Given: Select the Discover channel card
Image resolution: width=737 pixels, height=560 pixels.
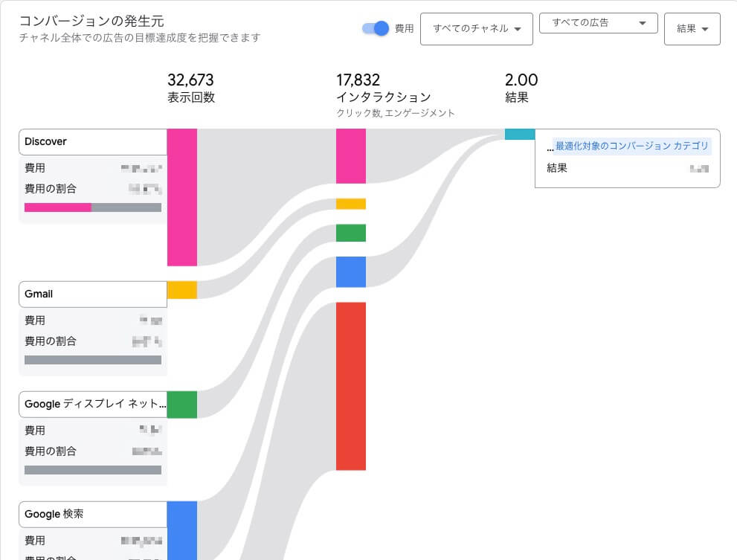Looking at the screenshot, I should [x=92, y=141].
